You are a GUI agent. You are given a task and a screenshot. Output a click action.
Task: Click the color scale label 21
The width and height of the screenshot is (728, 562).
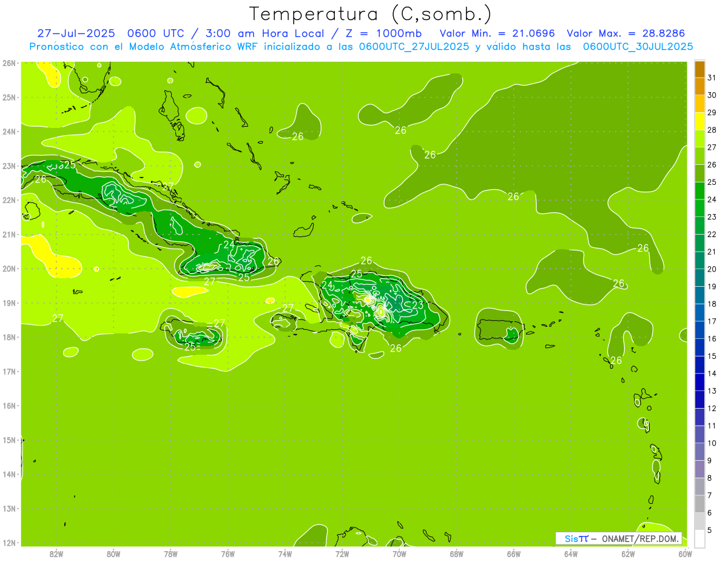[x=712, y=251]
